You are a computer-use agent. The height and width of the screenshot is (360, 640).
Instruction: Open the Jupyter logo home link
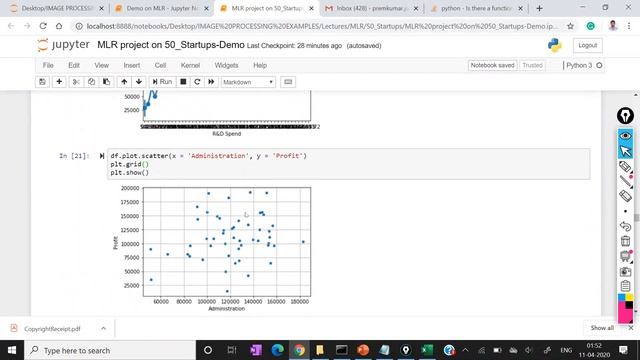(x=64, y=45)
